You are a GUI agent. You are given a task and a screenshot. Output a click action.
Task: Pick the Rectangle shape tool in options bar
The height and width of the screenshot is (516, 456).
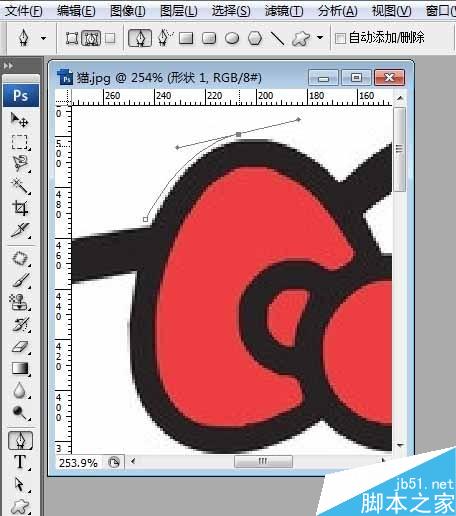point(186,38)
